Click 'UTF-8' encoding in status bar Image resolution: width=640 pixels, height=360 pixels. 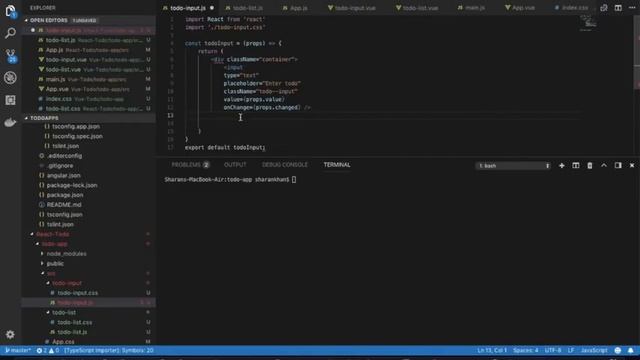click(x=553, y=350)
